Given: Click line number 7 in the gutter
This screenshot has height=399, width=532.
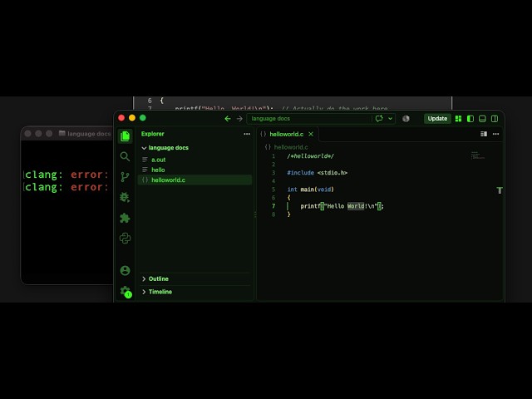Looking at the screenshot, I should tap(273, 206).
